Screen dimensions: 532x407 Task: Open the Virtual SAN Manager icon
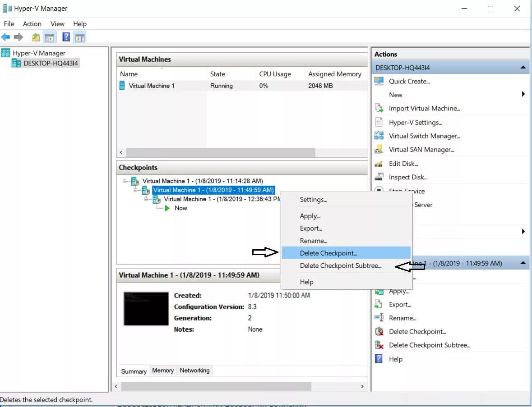[x=379, y=149]
